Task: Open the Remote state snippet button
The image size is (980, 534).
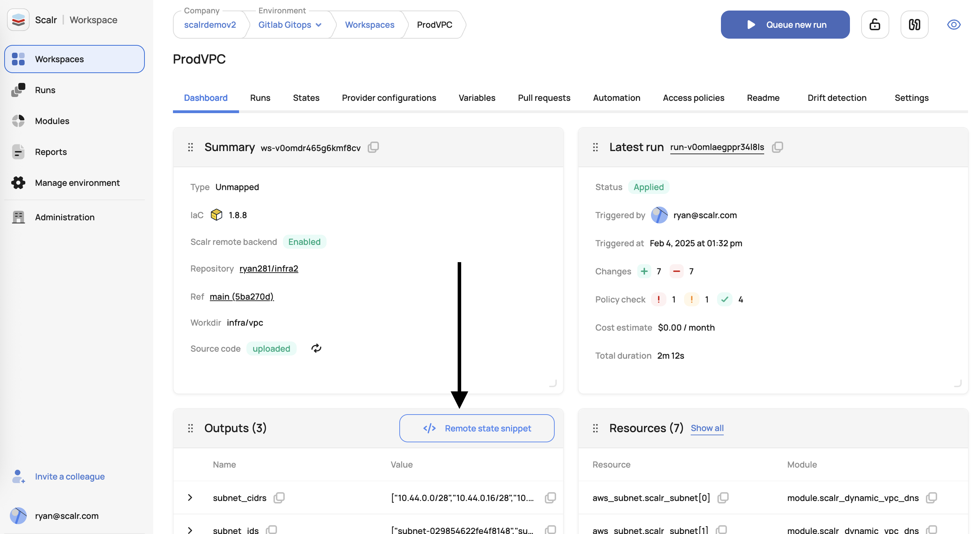Action: 477,428
